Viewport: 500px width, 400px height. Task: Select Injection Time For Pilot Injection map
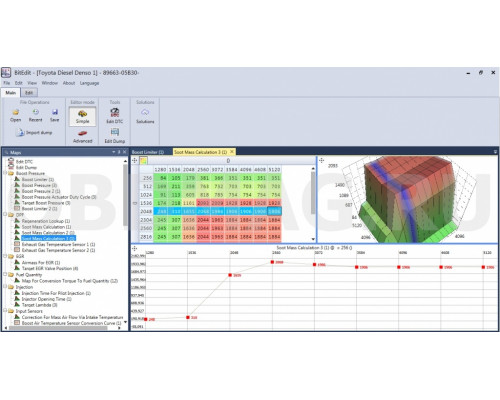(56, 293)
